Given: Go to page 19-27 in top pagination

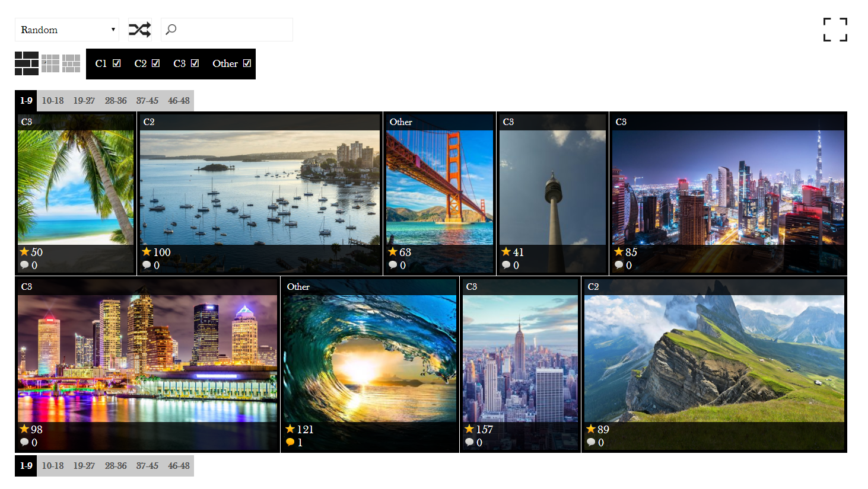Looking at the screenshot, I should click(x=84, y=101).
